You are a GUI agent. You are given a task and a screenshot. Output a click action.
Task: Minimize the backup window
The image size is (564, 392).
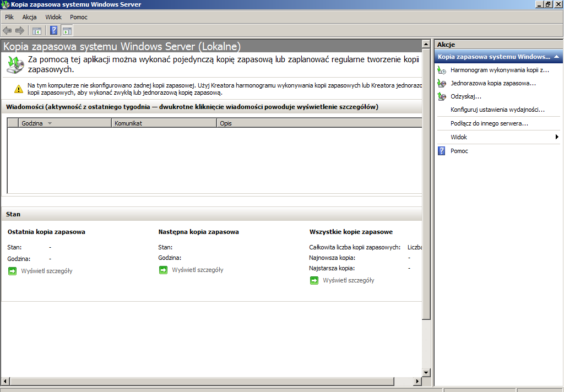539,4
